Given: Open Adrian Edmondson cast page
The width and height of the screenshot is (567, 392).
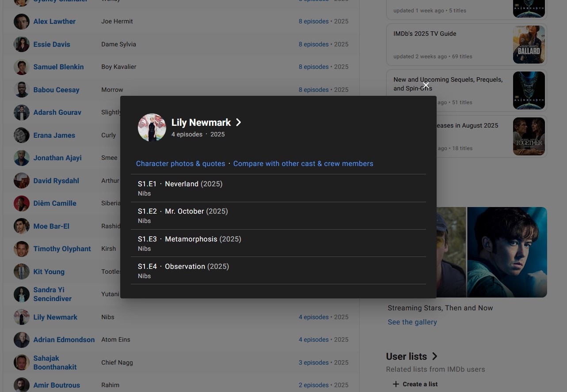Looking at the screenshot, I should point(64,339).
